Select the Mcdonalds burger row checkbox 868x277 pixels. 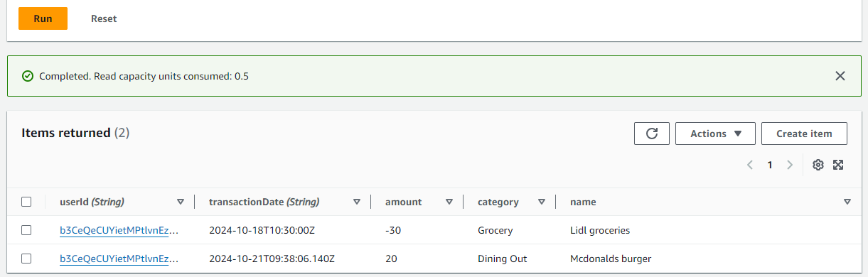[26, 259]
